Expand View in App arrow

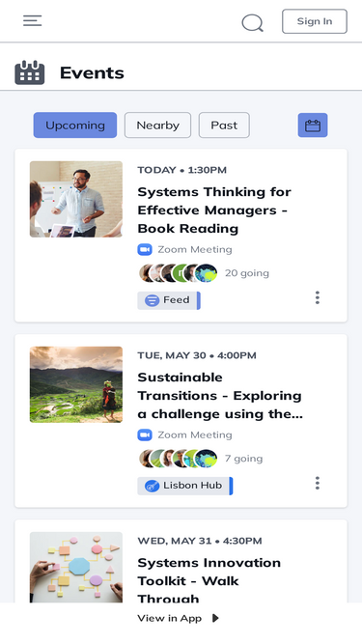point(215,618)
